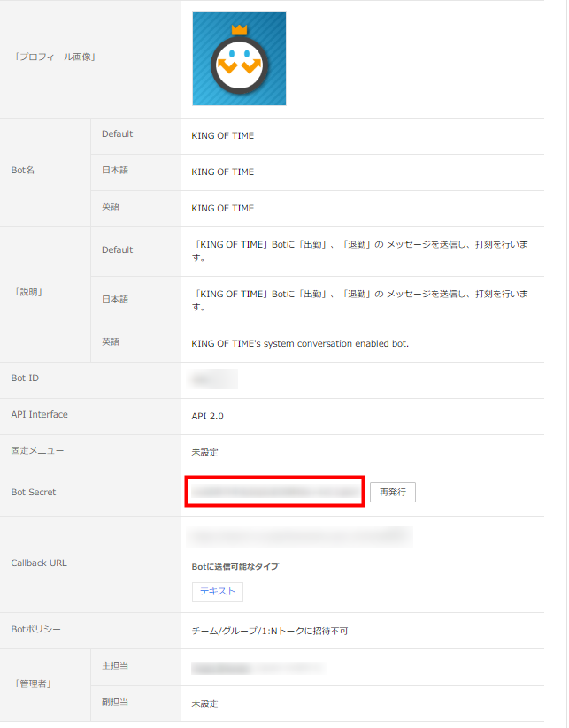Select the blurred Bot ID value

click(212, 379)
